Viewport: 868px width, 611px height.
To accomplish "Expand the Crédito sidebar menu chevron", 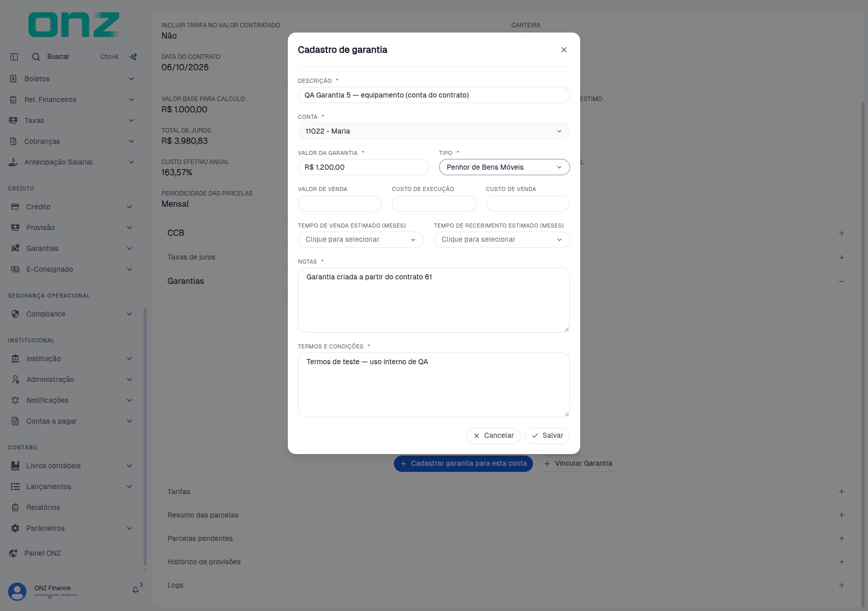I will 129,207.
